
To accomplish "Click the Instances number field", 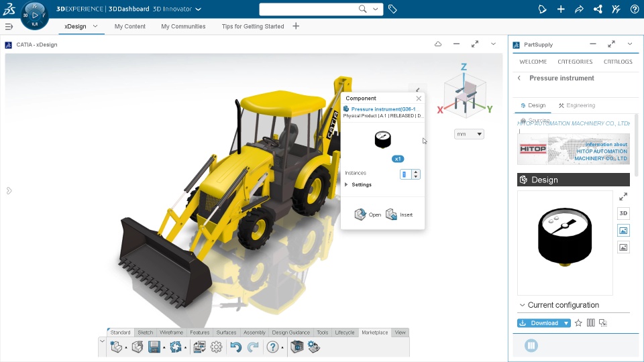I will tap(406, 174).
